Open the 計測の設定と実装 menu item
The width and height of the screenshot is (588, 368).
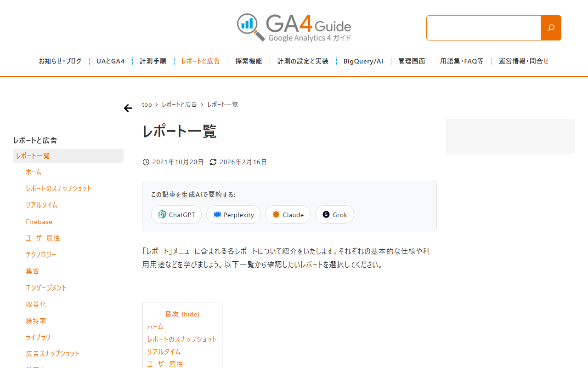303,61
